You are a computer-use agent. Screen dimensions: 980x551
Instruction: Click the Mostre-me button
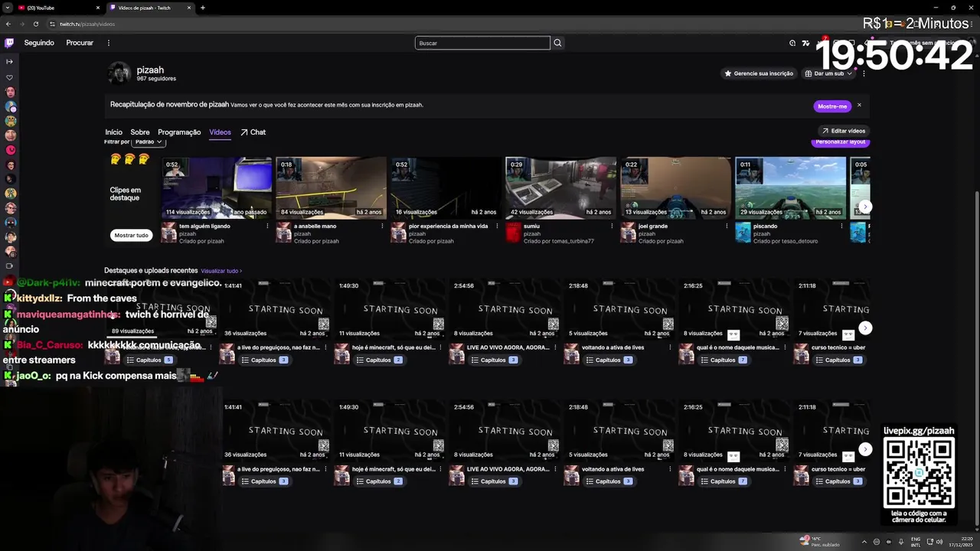832,106
